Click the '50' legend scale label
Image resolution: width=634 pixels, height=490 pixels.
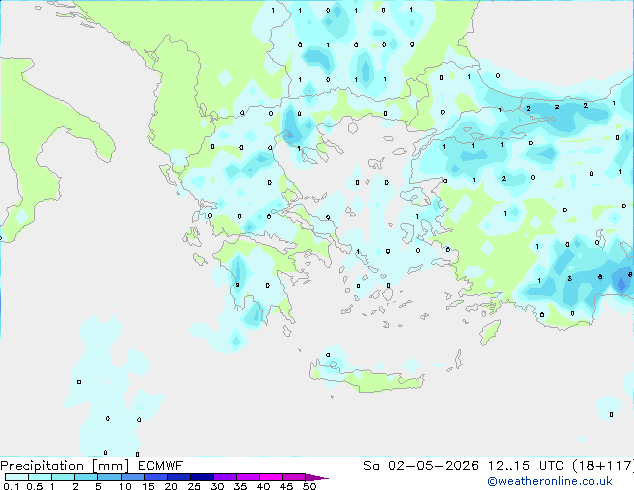(310, 486)
